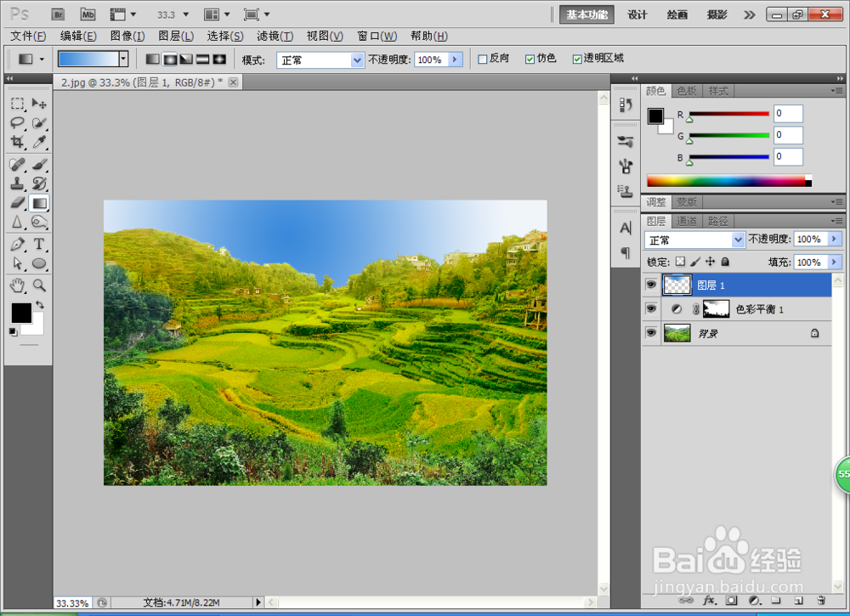This screenshot has width=850, height=616.
Task: Click the add layer mask icon
Action: [731, 601]
